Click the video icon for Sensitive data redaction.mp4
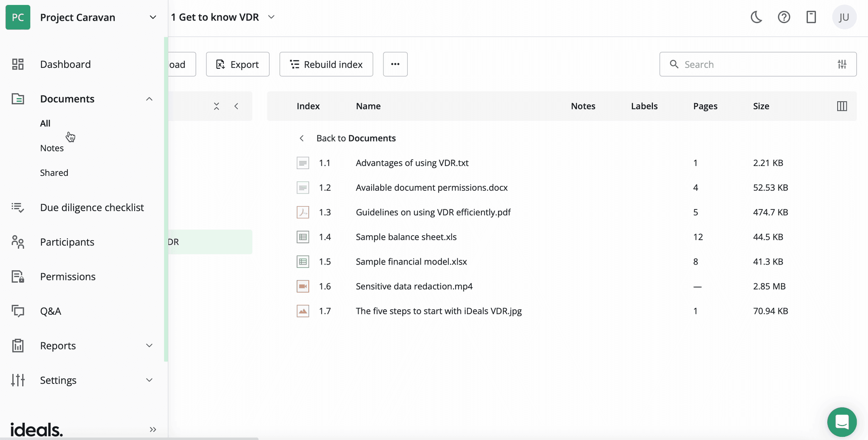Image resolution: width=868 pixels, height=440 pixels. [x=303, y=286]
